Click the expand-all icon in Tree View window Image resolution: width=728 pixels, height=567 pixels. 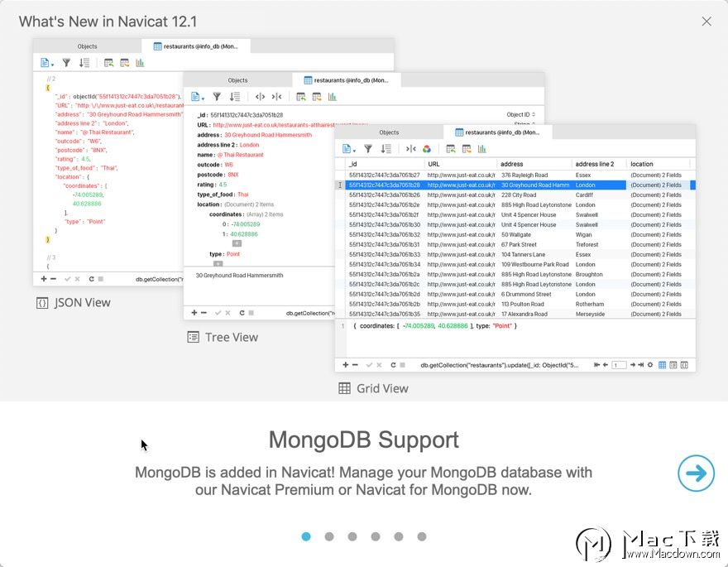260,97
